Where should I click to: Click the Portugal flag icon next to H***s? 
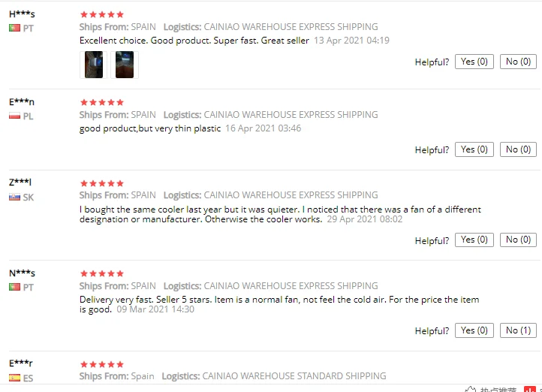tap(14, 28)
